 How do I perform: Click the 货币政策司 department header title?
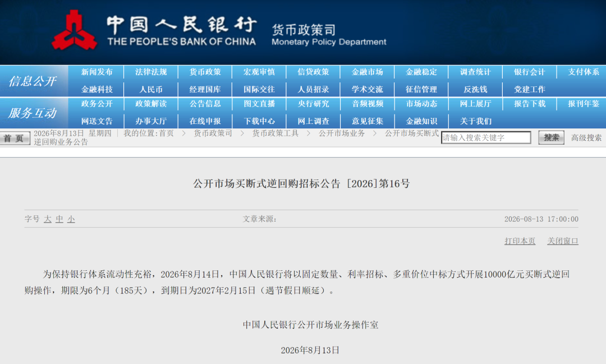pyautogui.click(x=304, y=29)
